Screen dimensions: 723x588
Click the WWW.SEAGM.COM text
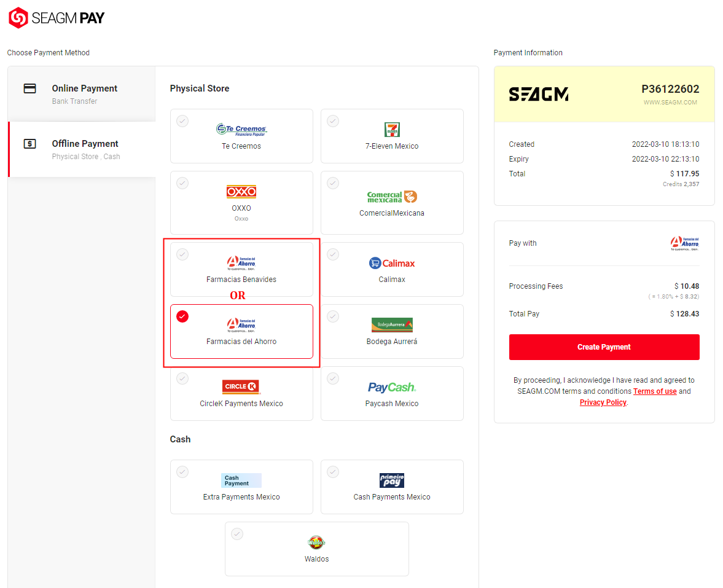[670, 103]
